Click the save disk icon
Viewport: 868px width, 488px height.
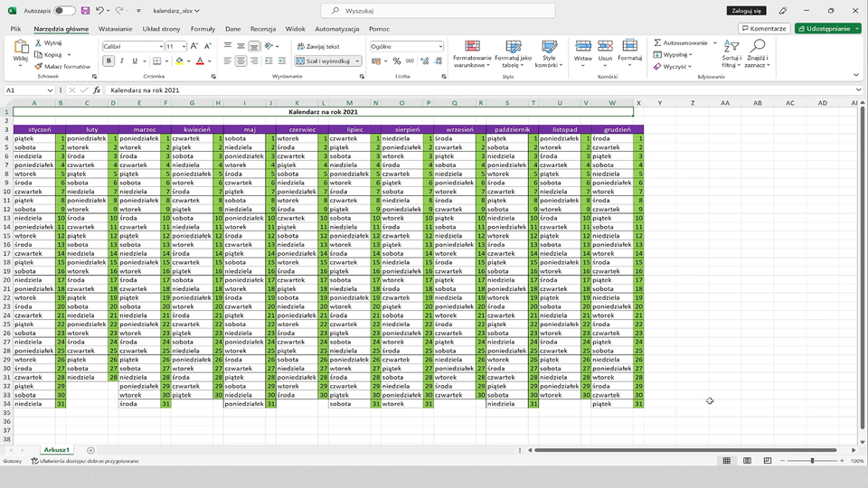click(85, 11)
